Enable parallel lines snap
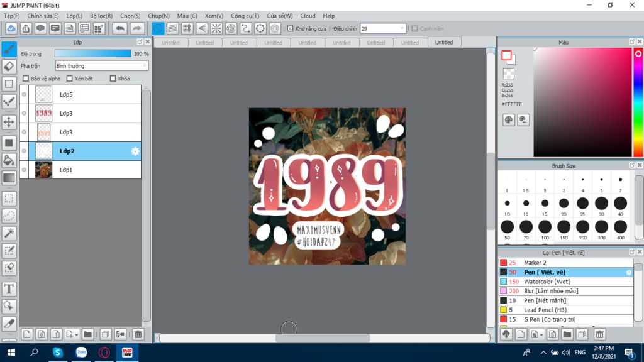Viewport: 644px width, 362px height. point(172,28)
